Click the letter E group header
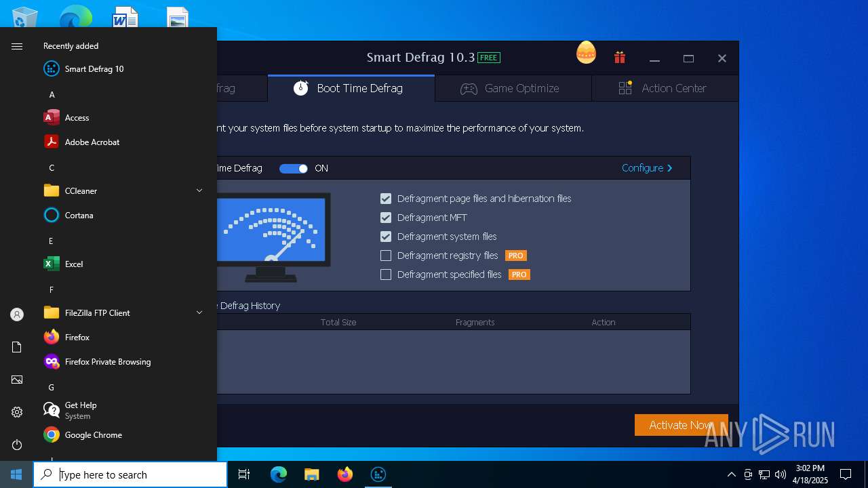The height and width of the screenshot is (488, 868). (51, 241)
